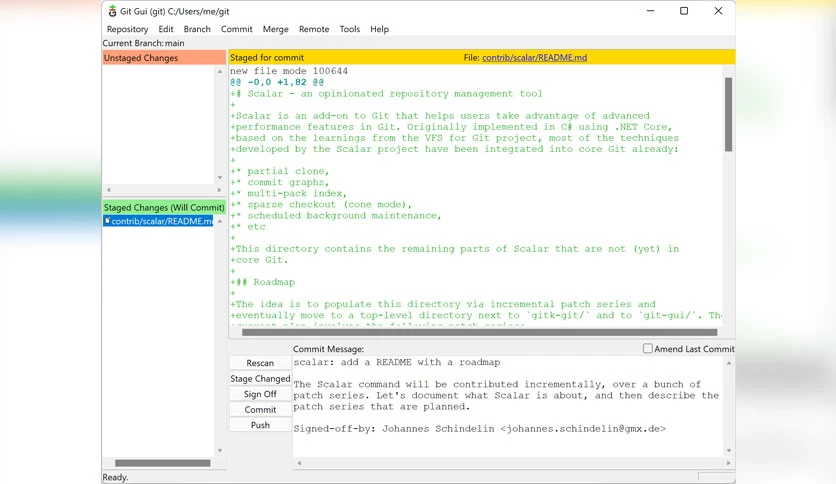Click 'scalar: add a README with a roadmap' subject line
This screenshot has width=836, height=484.
[x=397, y=362]
